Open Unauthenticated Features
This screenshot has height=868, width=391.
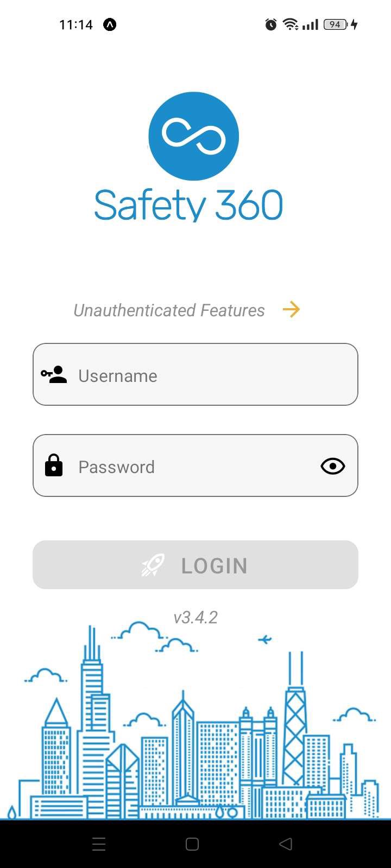click(x=169, y=310)
